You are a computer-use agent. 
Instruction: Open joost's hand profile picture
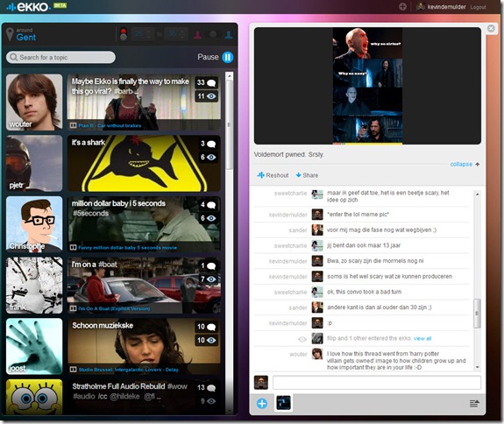click(34, 346)
